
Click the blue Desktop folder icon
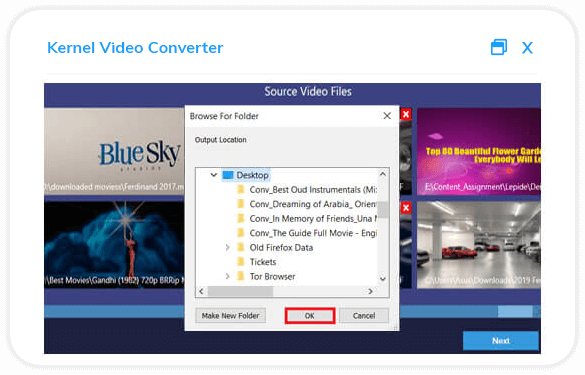click(228, 175)
